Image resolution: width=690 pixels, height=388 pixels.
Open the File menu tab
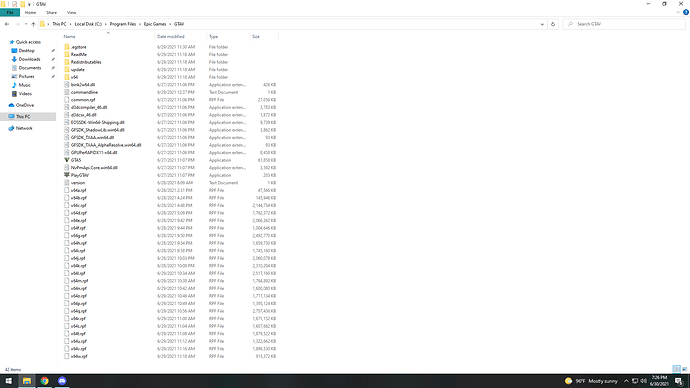[10, 12]
